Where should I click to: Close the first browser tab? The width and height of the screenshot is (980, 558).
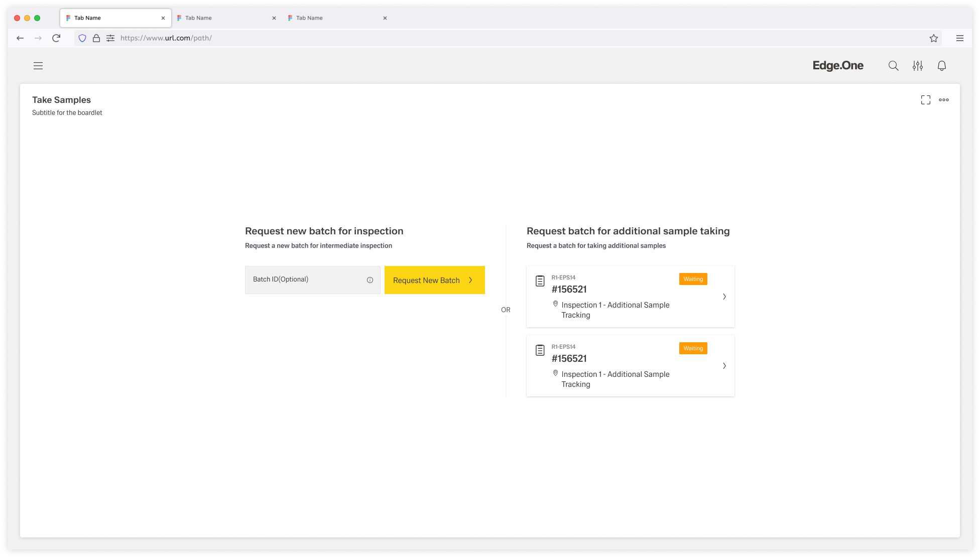pos(163,18)
